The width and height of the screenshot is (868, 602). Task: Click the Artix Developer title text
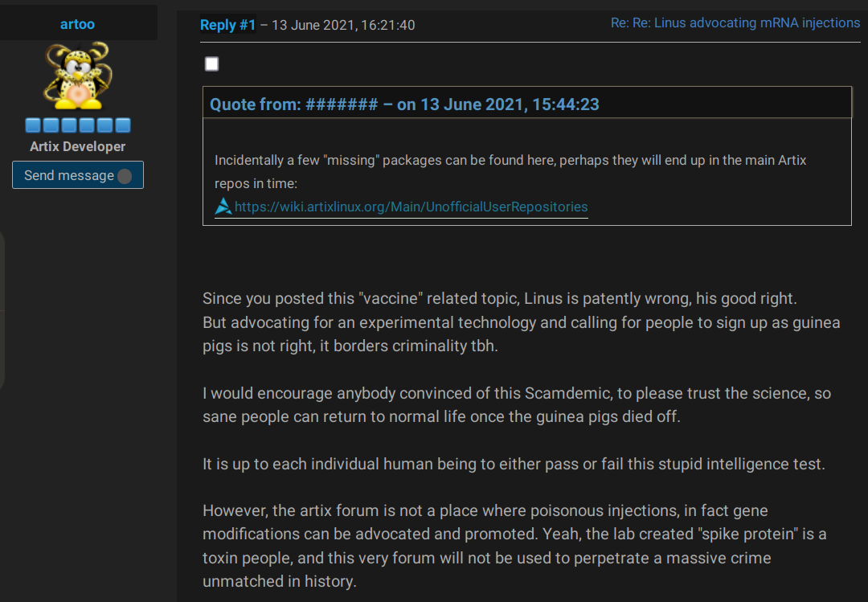click(x=77, y=146)
